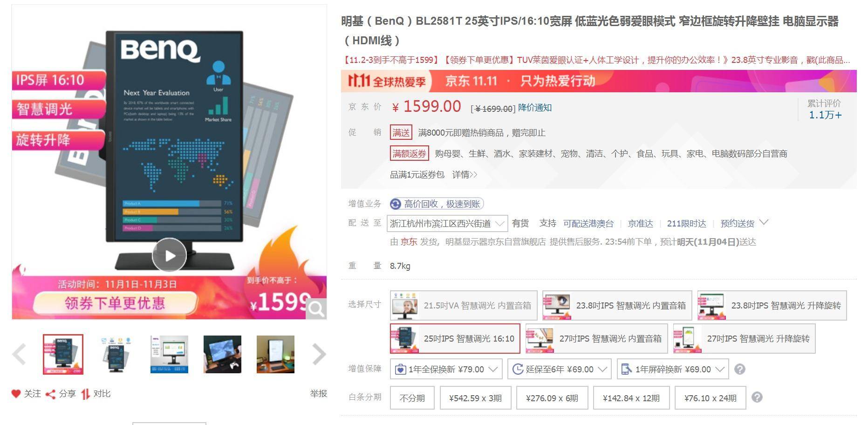The image size is (868, 425).
Task: Open help question mark beside 增值保障 options
Action: click(739, 369)
